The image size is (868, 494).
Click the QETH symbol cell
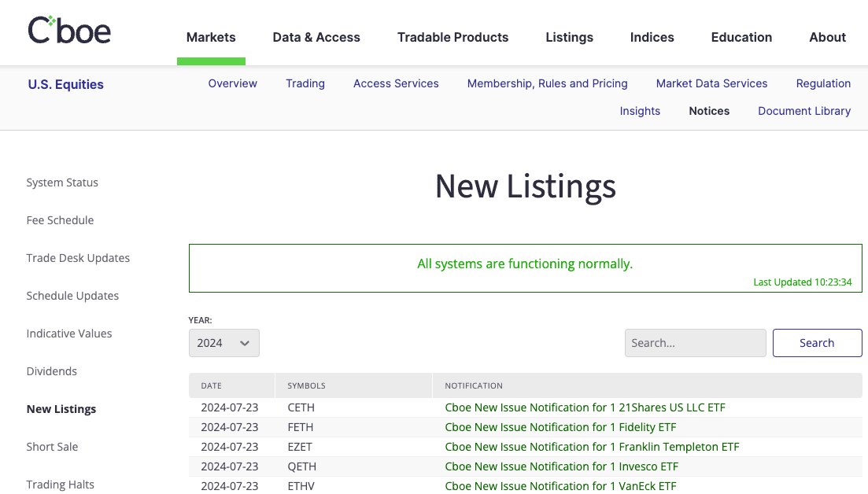[301, 466]
